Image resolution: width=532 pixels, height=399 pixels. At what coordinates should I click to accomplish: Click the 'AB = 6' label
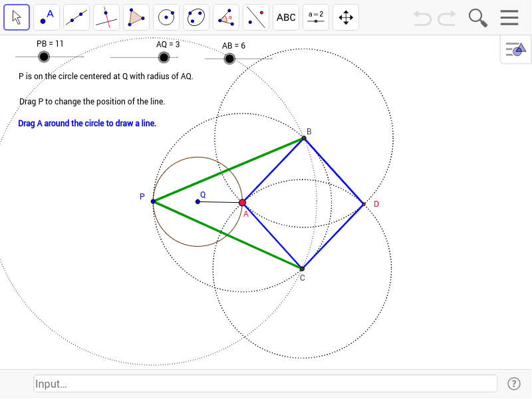pos(234,46)
